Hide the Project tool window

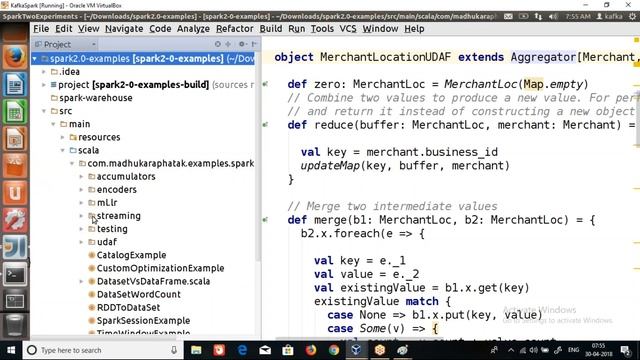point(254,44)
